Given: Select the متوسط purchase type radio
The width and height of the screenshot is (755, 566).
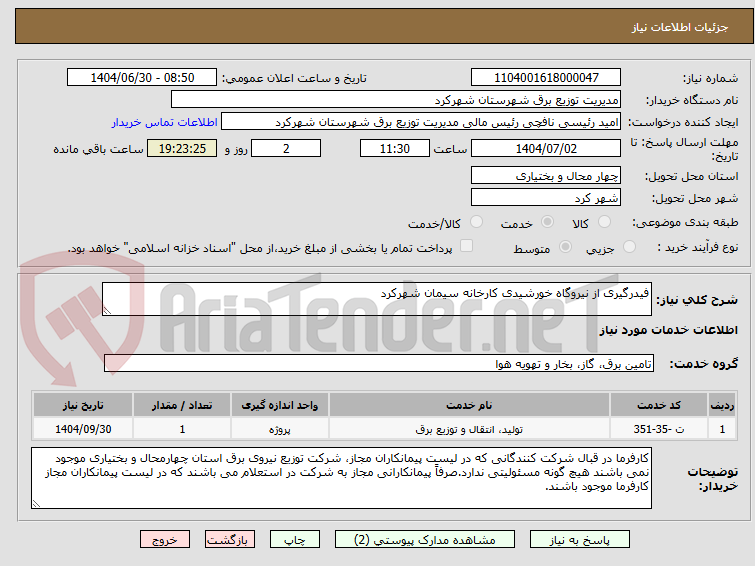Looking at the screenshot, I should tap(565, 247).
